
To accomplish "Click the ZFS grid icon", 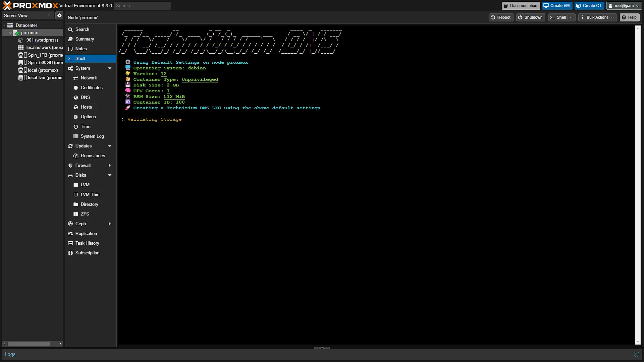I will 76,214.
